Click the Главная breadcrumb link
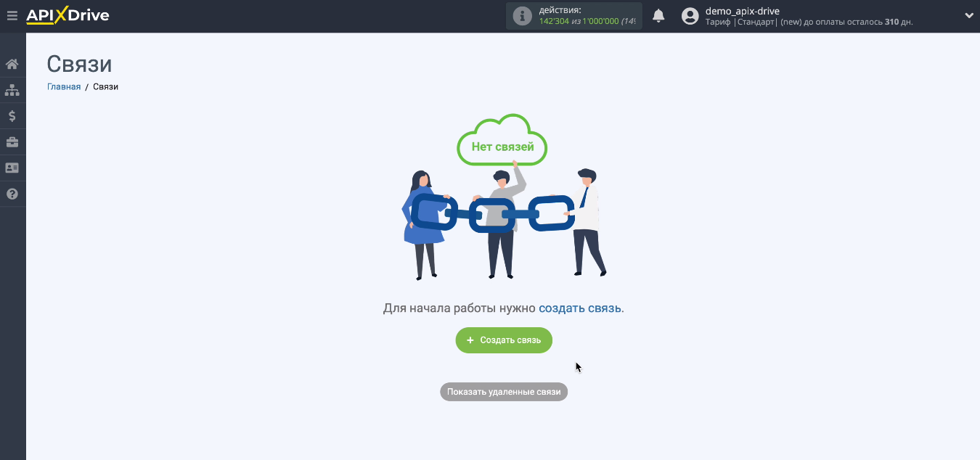 click(64, 86)
